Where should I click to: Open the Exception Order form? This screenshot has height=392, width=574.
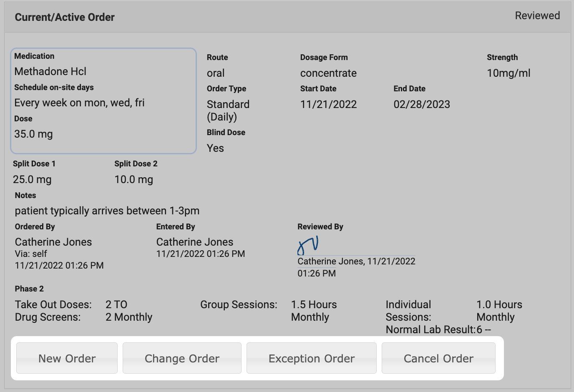pos(311,358)
